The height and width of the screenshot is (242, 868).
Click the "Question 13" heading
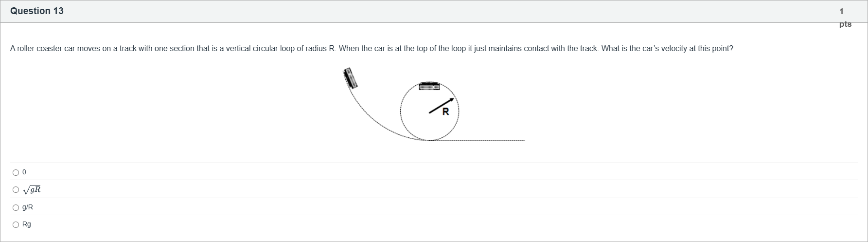[x=37, y=11]
